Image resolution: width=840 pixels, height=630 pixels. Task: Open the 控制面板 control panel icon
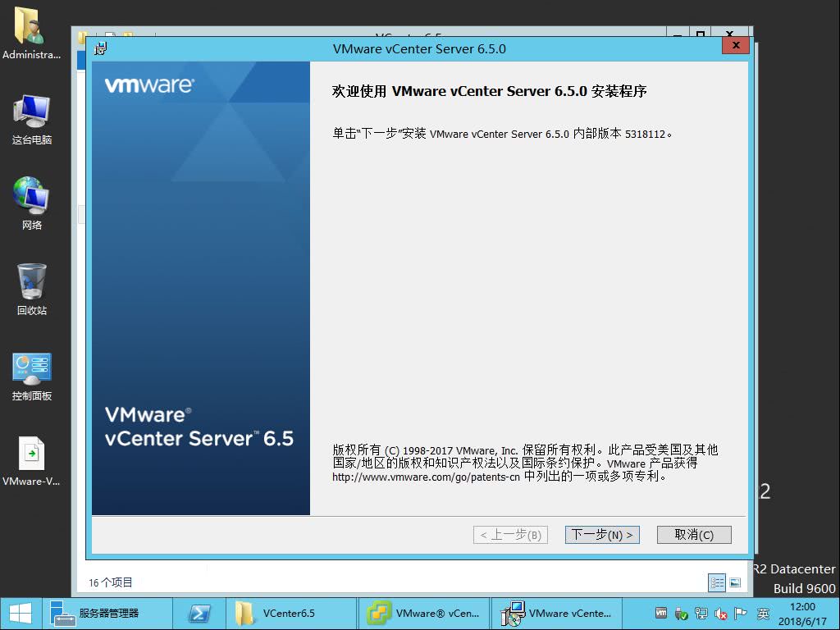tap(32, 376)
